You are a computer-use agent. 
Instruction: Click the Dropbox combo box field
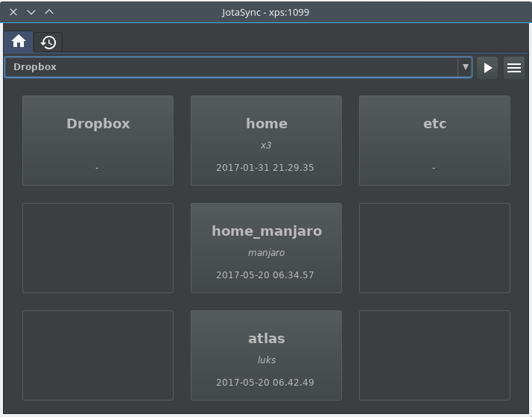238,67
